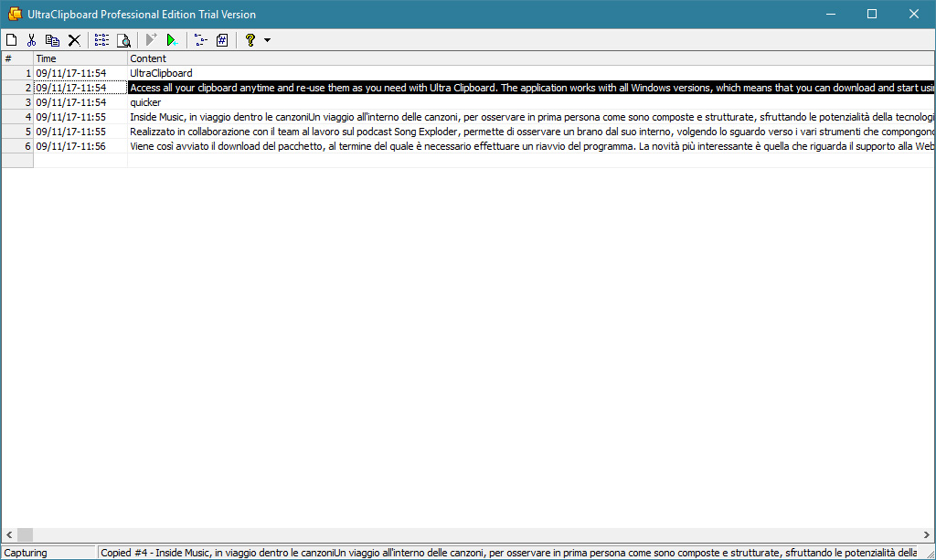Click the horizontal scrollbar right arrow
Viewport: 936px width, 560px height.
(928, 534)
